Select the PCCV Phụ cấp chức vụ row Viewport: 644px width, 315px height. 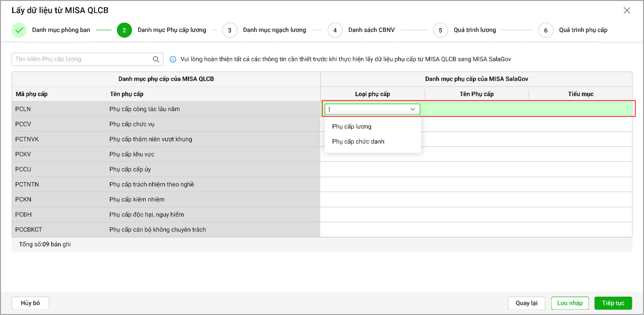(x=164, y=124)
